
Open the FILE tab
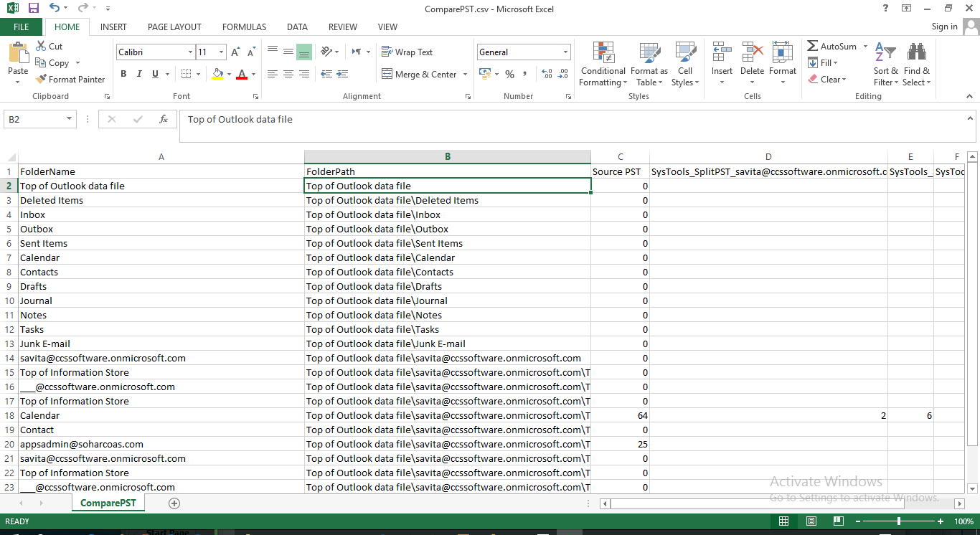[x=22, y=27]
